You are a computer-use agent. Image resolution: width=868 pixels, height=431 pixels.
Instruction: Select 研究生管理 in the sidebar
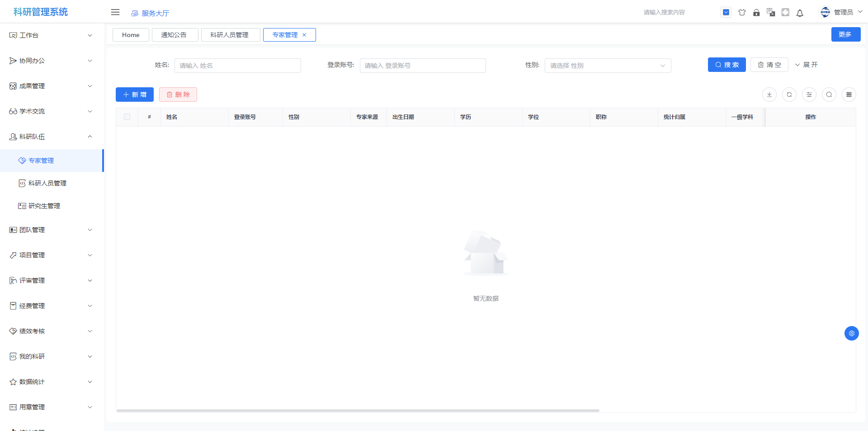pos(44,206)
